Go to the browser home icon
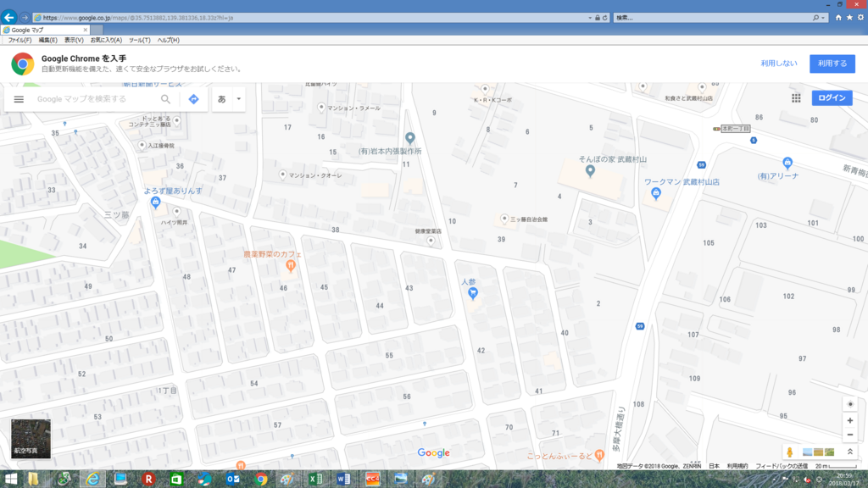The image size is (868, 488). click(838, 18)
